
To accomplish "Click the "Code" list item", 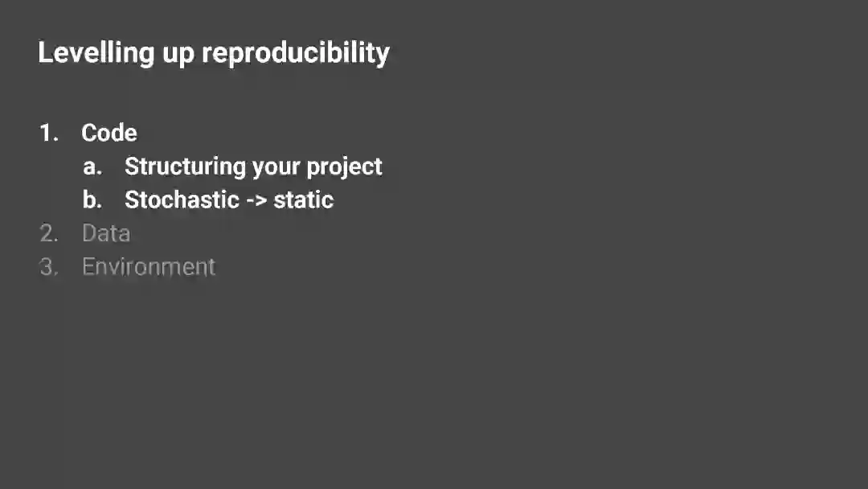I will tap(109, 134).
